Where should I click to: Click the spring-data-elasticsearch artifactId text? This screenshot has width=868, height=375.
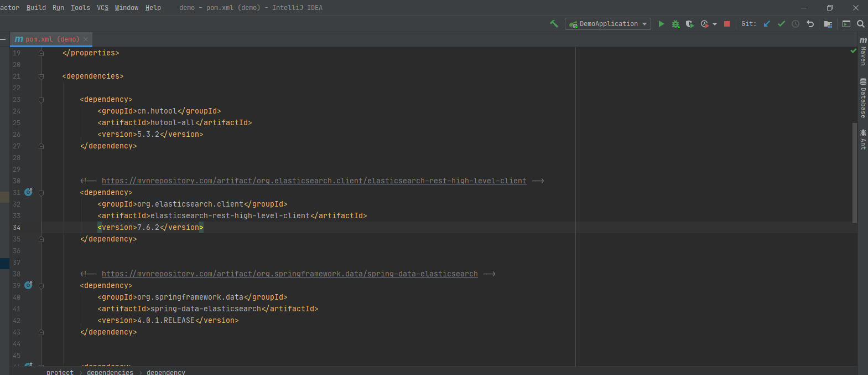(x=206, y=309)
